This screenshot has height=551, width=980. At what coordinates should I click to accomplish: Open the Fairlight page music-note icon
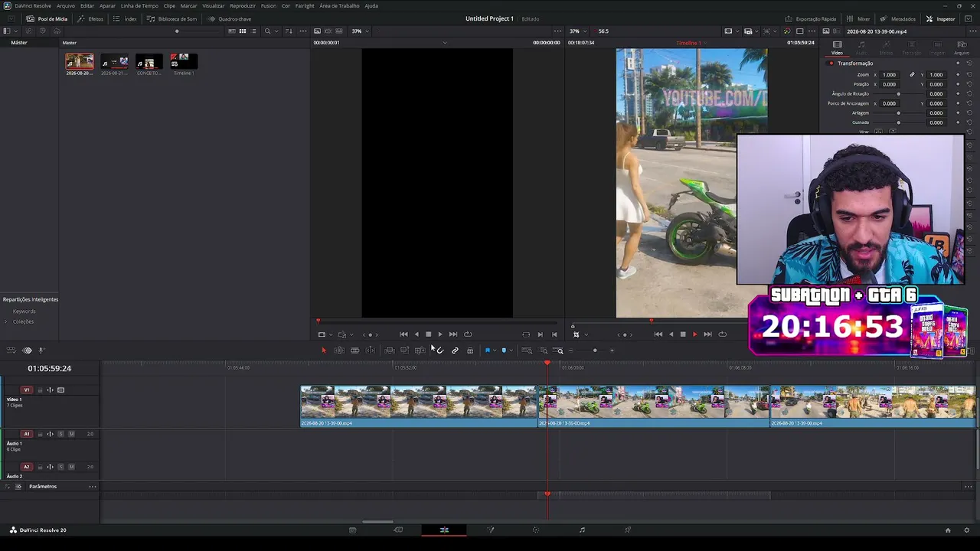point(582,530)
